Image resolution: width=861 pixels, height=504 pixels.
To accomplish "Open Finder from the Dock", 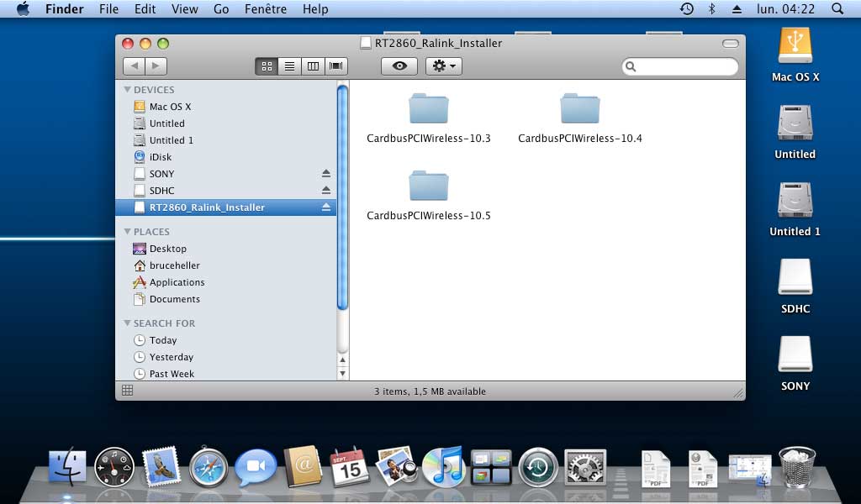I will pyautogui.click(x=67, y=468).
